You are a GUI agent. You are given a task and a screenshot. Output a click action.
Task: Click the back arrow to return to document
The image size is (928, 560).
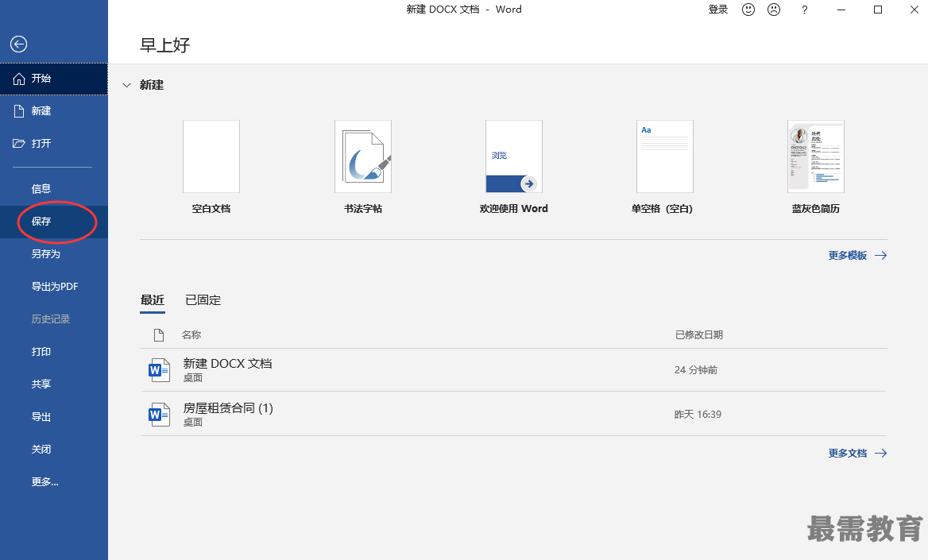point(19,44)
